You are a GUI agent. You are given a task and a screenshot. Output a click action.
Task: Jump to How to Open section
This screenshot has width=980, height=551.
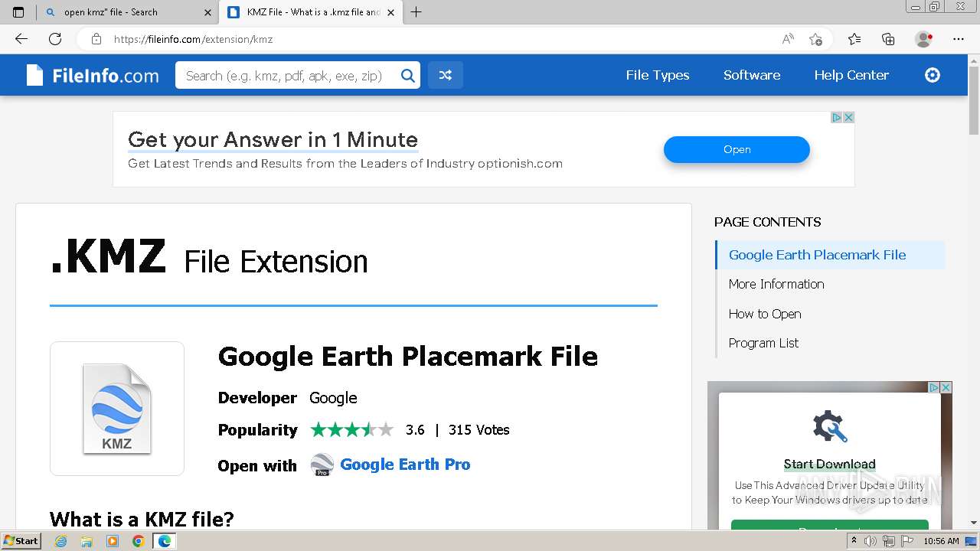click(765, 314)
